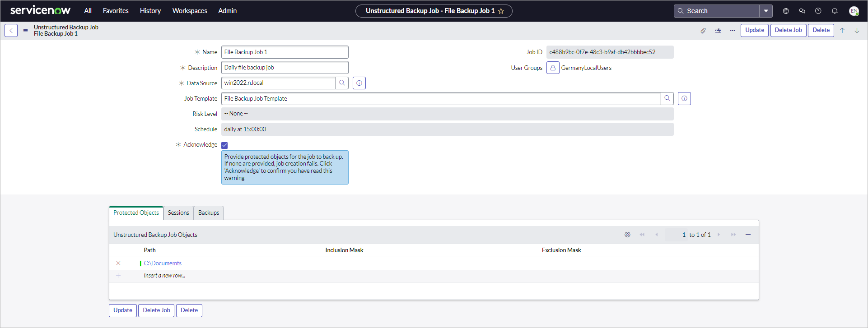Image resolution: width=868 pixels, height=328 pixels.
Task: Click the back arrow button
Action: [x=11, y=30]
